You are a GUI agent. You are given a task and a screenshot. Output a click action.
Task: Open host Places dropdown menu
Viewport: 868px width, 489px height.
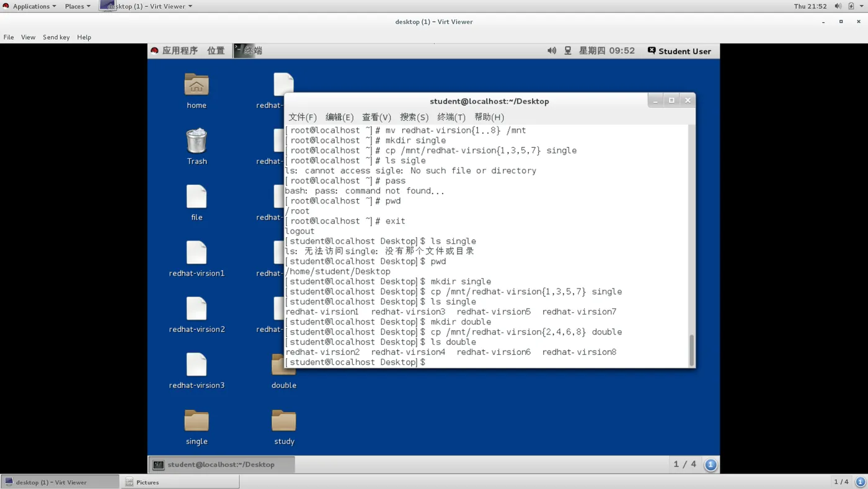click(77, 6)
